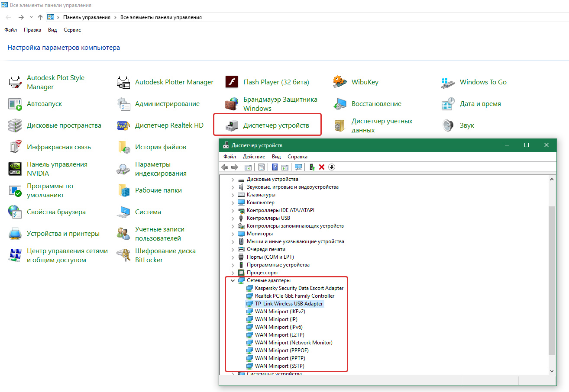Expand Процессоры node

click(x=233, y=273)
